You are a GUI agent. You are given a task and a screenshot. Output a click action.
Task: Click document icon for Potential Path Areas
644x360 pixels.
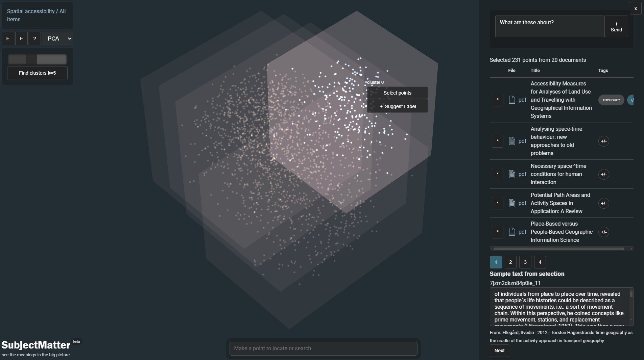(x=512, y=203)
